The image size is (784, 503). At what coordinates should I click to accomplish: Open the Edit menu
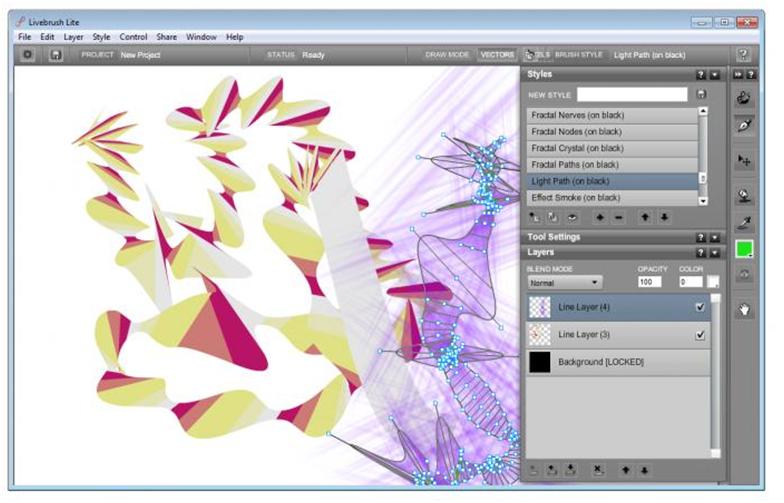[x=47, y=36]
